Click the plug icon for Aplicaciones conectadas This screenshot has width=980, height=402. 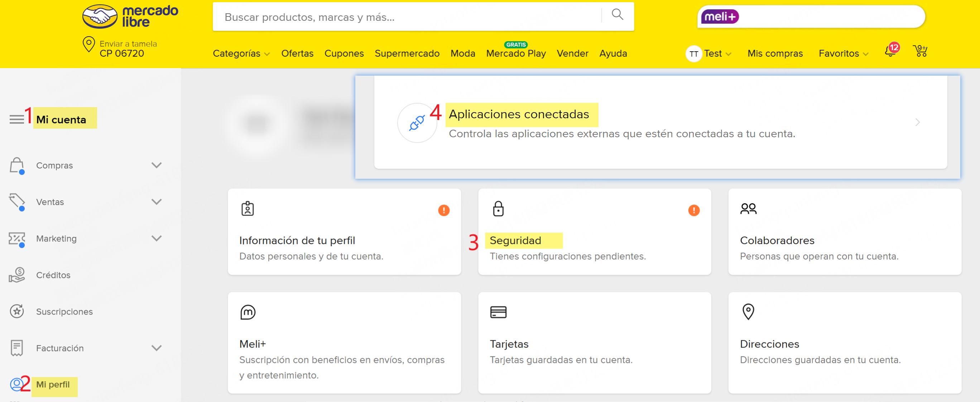pyautogui.click(x=417, y=123)
